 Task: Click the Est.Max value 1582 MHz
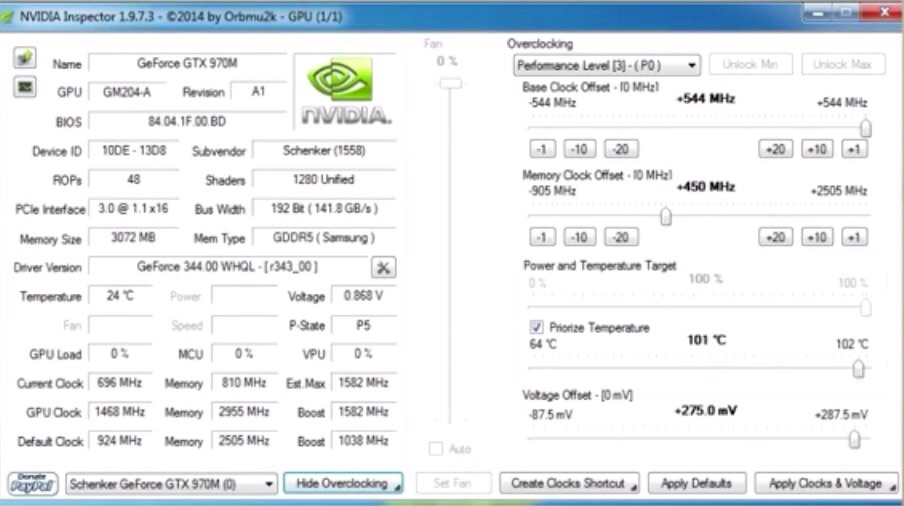click(x=363, y=383)
